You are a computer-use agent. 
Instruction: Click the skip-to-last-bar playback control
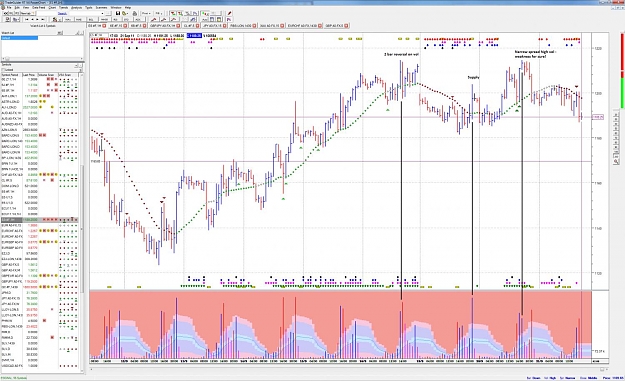click(x=43, y=19)
